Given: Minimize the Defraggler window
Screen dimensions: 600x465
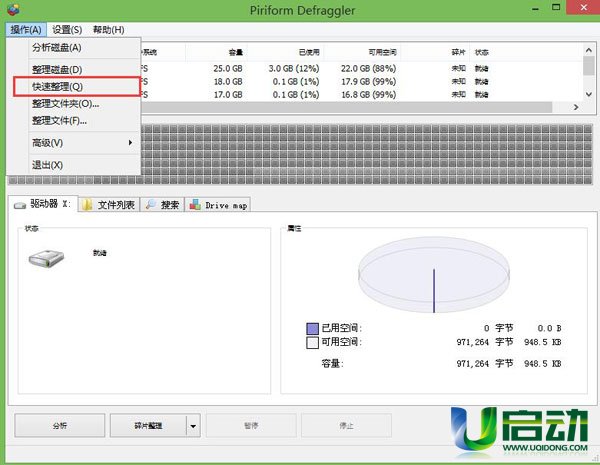Looking at the screenshot, I should [x=536, y=8].
